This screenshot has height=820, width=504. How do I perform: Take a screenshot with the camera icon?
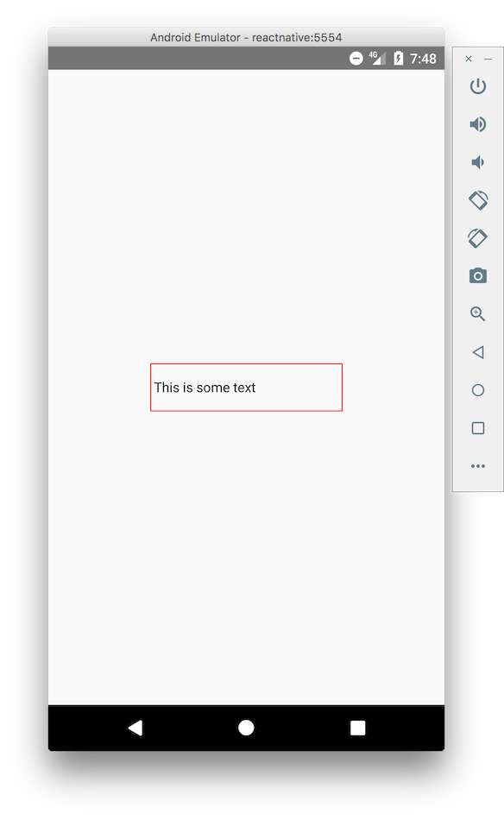(x=478, y=275)
